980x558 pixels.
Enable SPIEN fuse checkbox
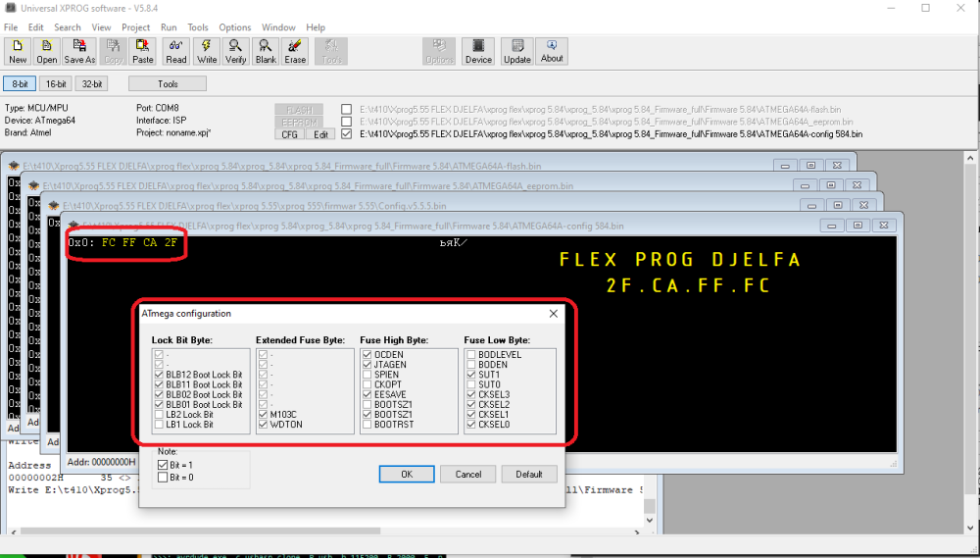[x=367, y=375]
